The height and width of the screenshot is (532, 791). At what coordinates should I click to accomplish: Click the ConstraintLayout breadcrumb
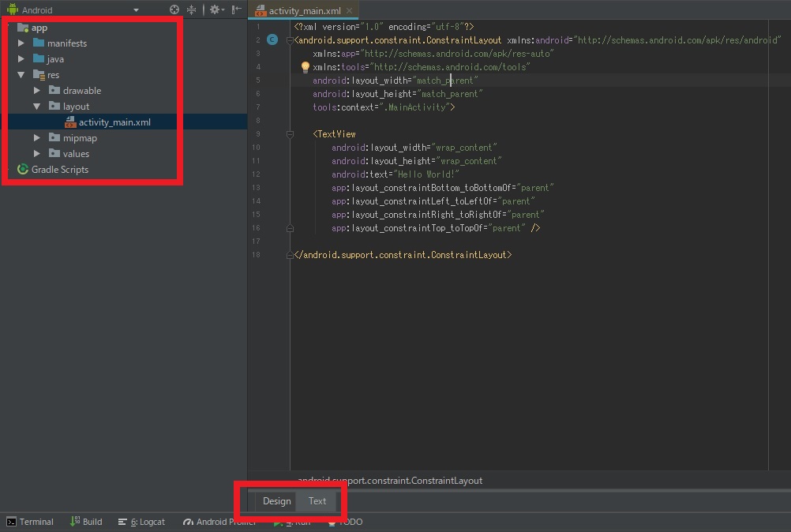[x=390, y=481]
